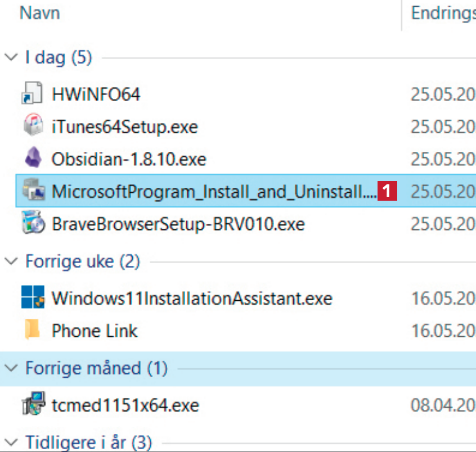Click the HWiNFO64 shortcut icon
Viewport: 476px width, 452px height.
tap(33, 94)
